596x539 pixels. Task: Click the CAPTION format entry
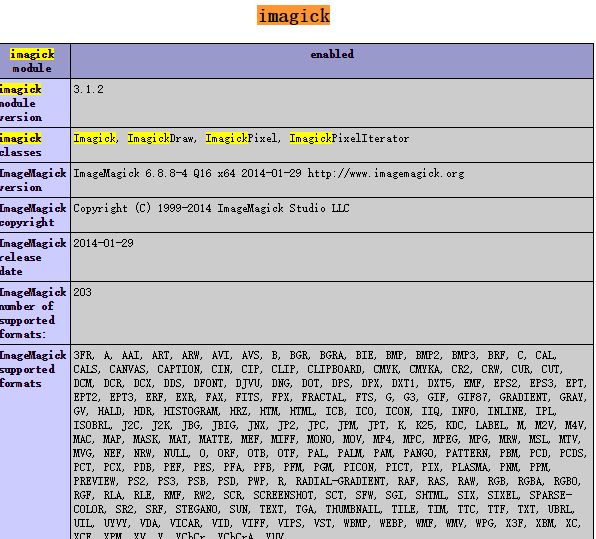(179, 369)
